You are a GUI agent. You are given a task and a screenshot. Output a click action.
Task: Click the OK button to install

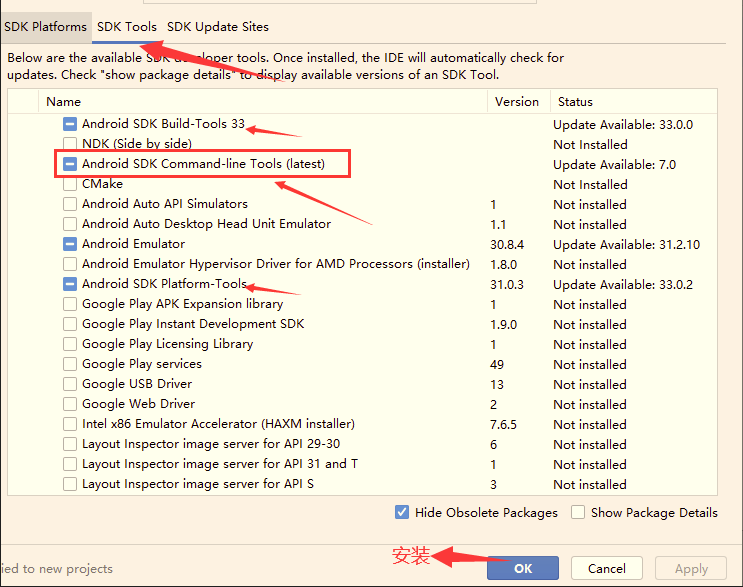click(x=523, y=568)
